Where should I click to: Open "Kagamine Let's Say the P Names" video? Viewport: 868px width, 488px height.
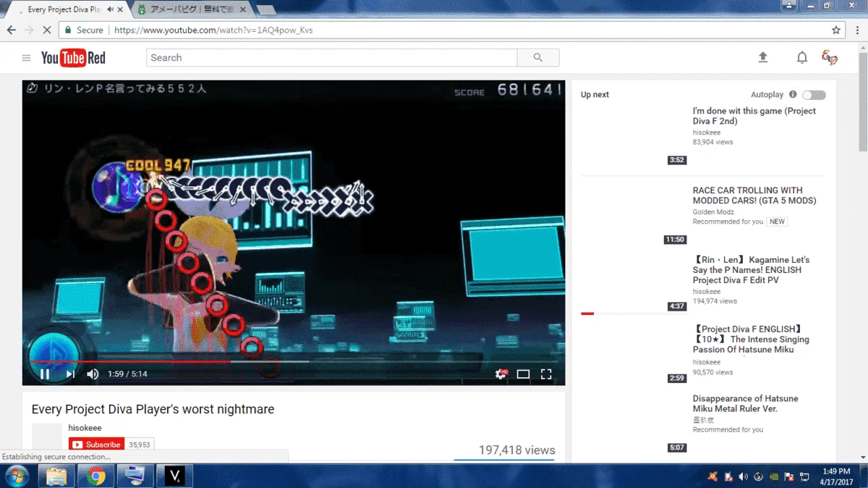(x=751, y=270)
